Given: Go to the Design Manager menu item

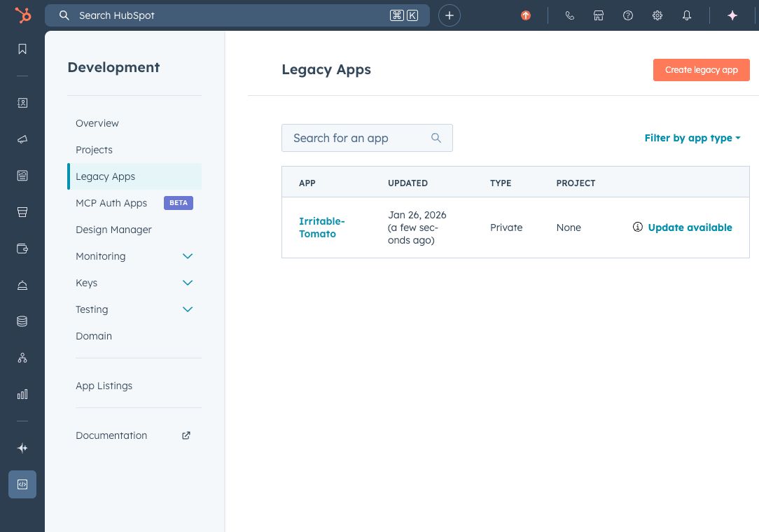Looking at the screenshot, I should point(113,230).
